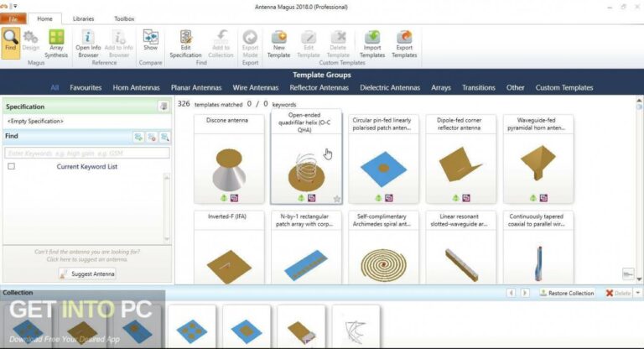The height and width of the screenshot is (349, 644).
Task: Open the Delete button dropdown arrow
Action: click(x=638, y=293)
